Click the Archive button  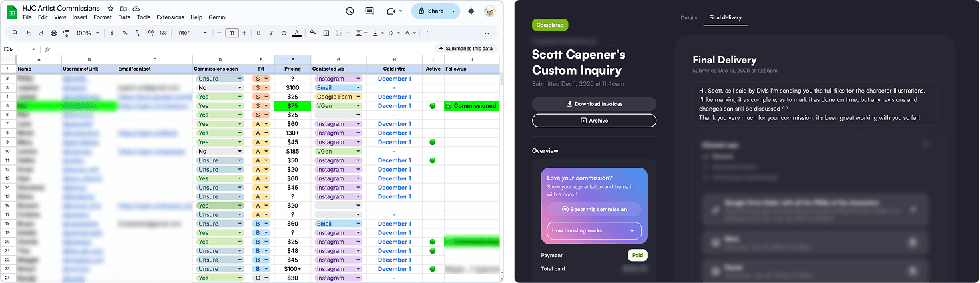[593, 121]
